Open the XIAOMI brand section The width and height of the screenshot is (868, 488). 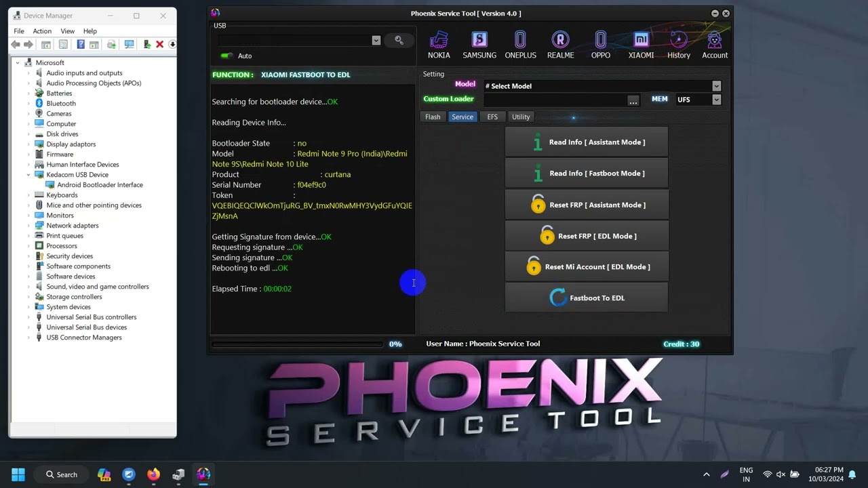click(x=641, y=45)
